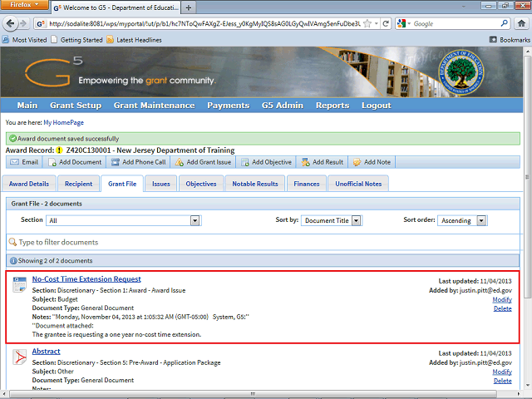Click the Department of Education seal
532x399 pixels.
click(461, 72)
